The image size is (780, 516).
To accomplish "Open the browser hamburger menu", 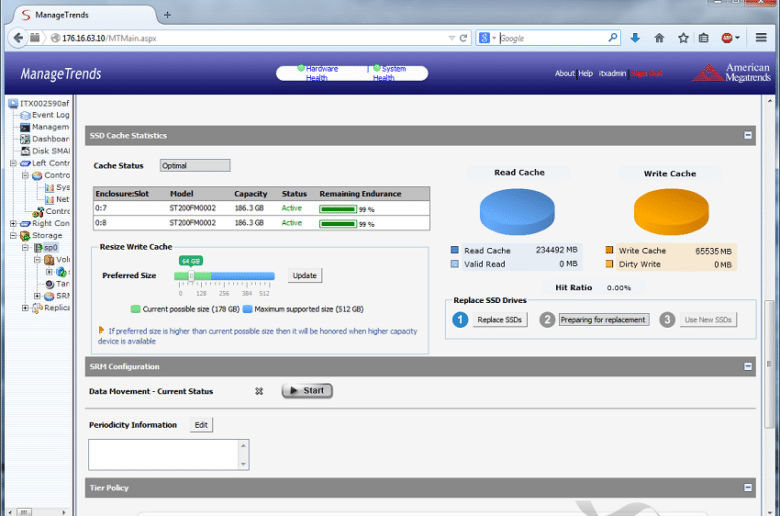I will tap(761, 38).
